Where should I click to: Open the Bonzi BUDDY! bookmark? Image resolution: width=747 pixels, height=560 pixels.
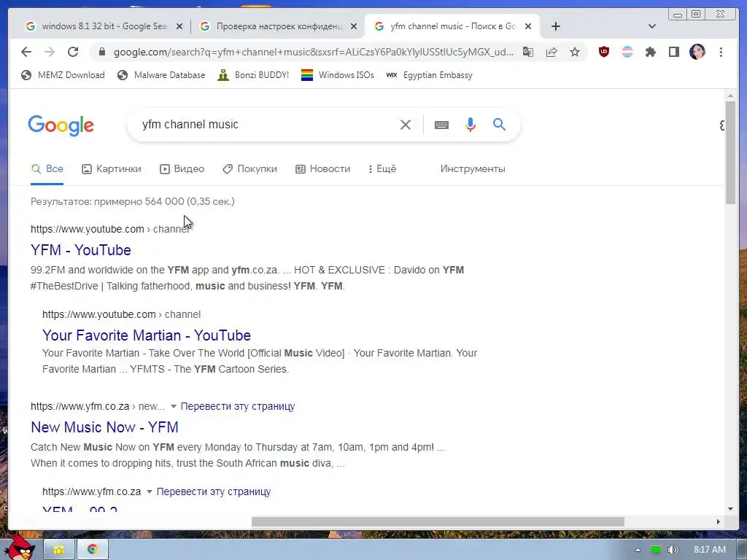253,75
